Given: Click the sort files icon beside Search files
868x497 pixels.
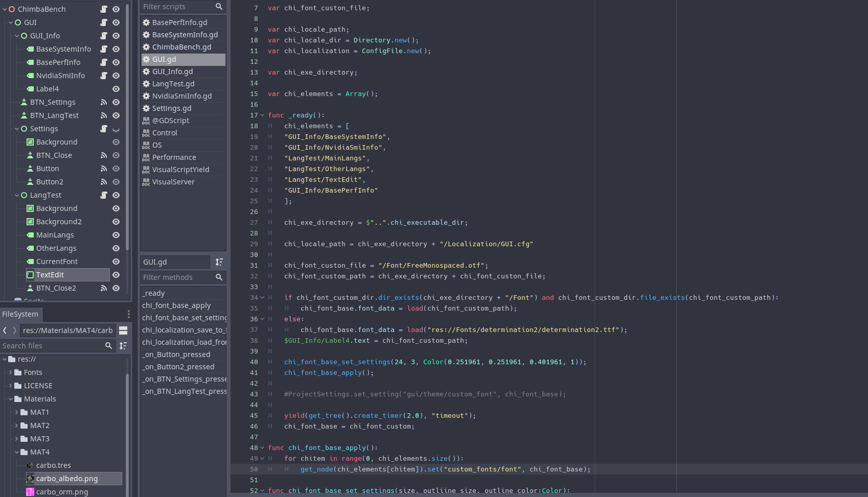Looking at the screenshot, I should 123,346.
